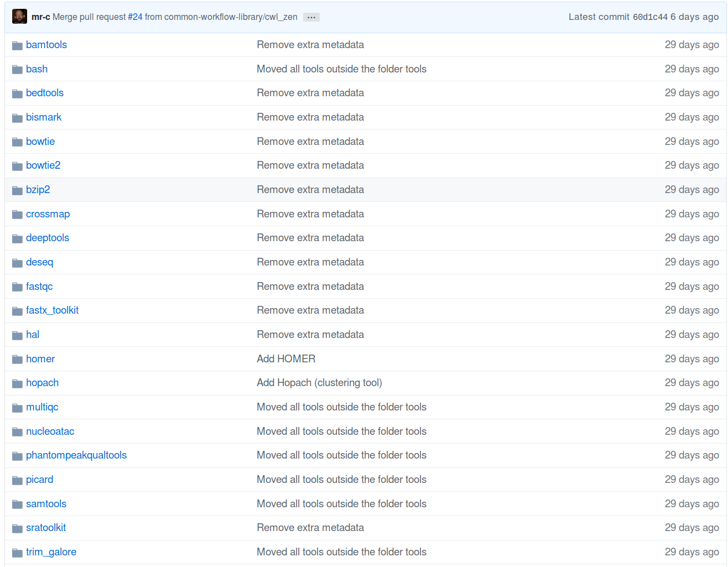Click the bowtie2 folder icon

point(17,166)
